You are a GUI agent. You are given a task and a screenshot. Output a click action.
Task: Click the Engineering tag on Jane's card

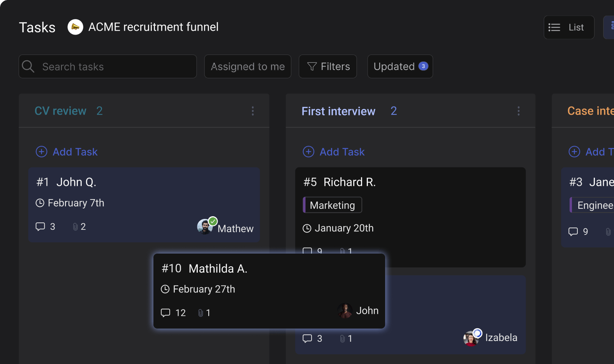(x=592, y=205)
